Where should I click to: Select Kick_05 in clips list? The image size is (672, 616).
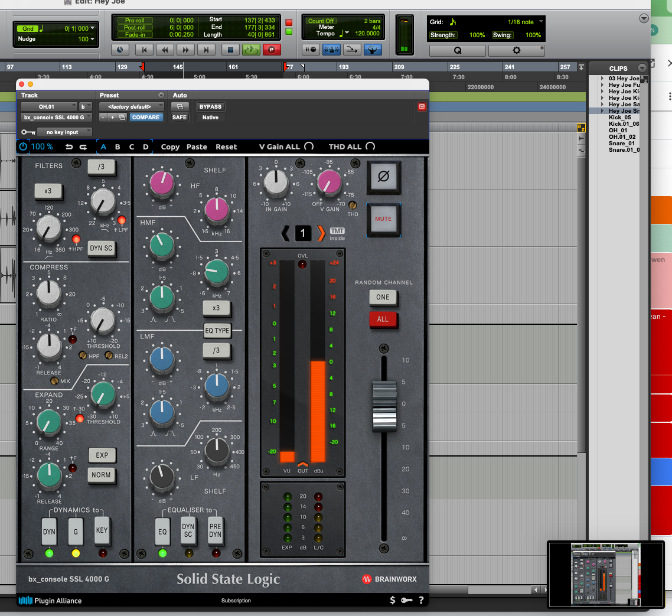[619, 118]
